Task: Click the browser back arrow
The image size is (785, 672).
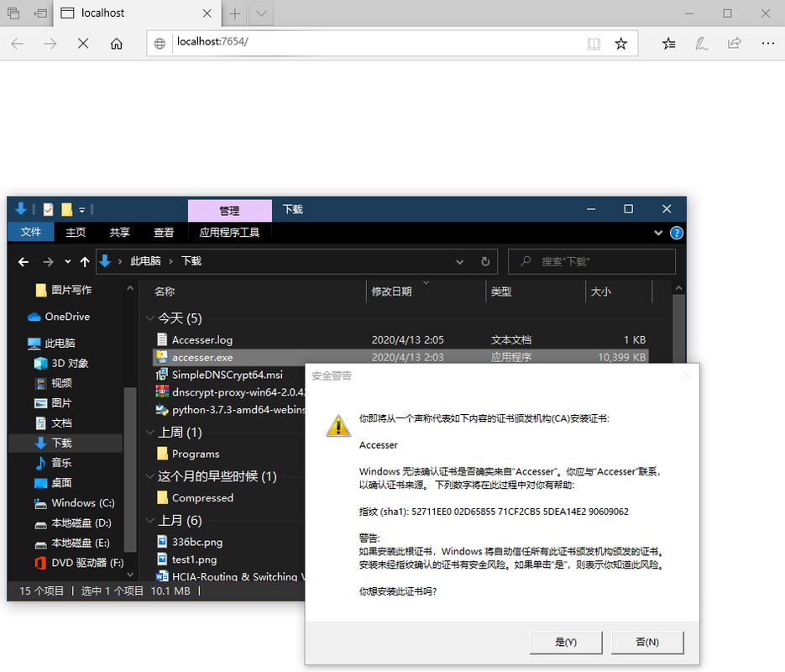Action: point(18,44)
